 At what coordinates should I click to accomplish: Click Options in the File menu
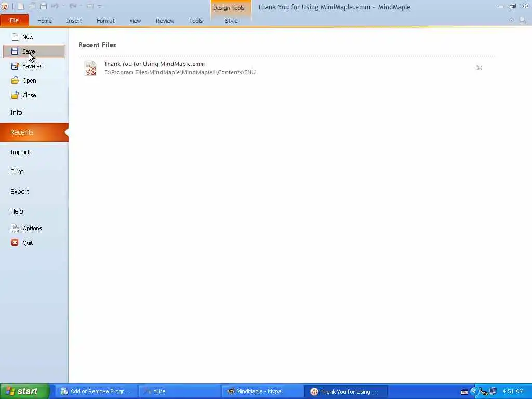point(34,228)
